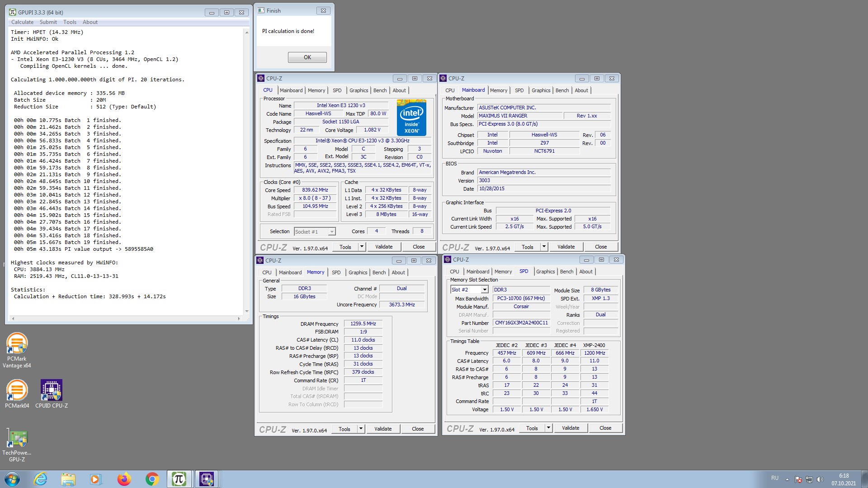
Task: Open Tools menu in GPUPI
Action: (70, 22)
